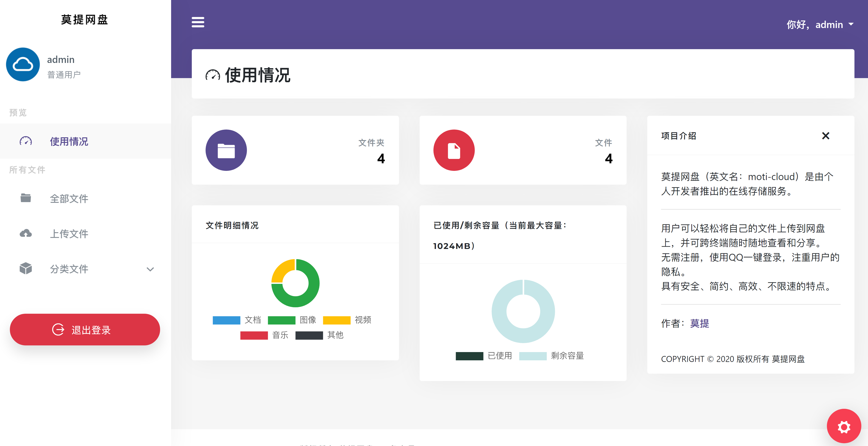Click the gauge icon next to 使用情况 heading
This screenshot has width=868, height=446.
click(212, 75)
